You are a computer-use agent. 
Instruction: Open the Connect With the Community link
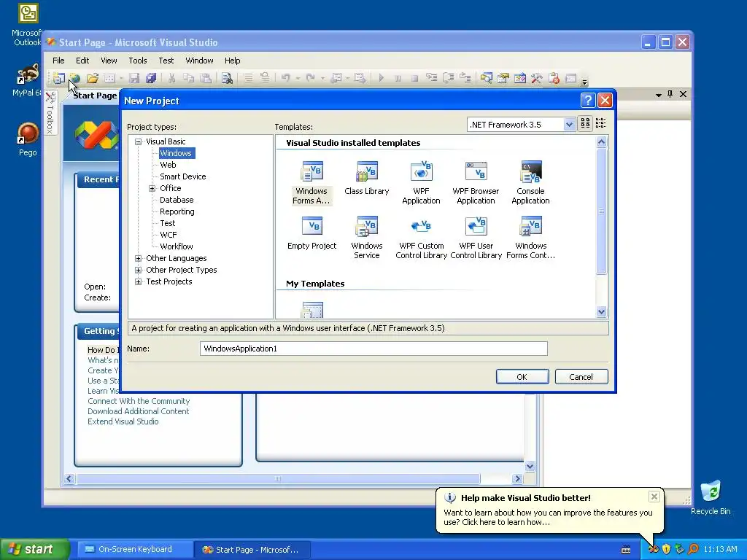(x=139, y=401)
